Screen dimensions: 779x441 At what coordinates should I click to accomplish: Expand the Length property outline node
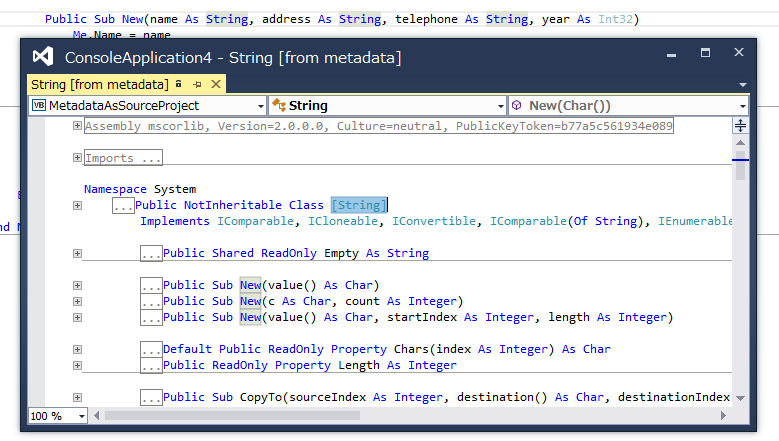(x=77, y=366)
